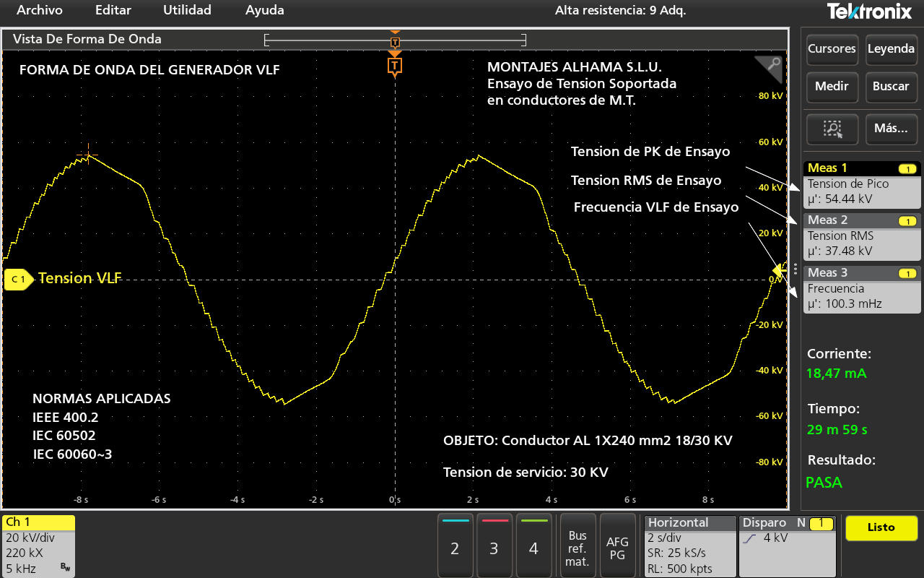The height and width of the screenshot is (578, 924).
Task: Select the orange trigger position T marker
Action: click(394, 66)
